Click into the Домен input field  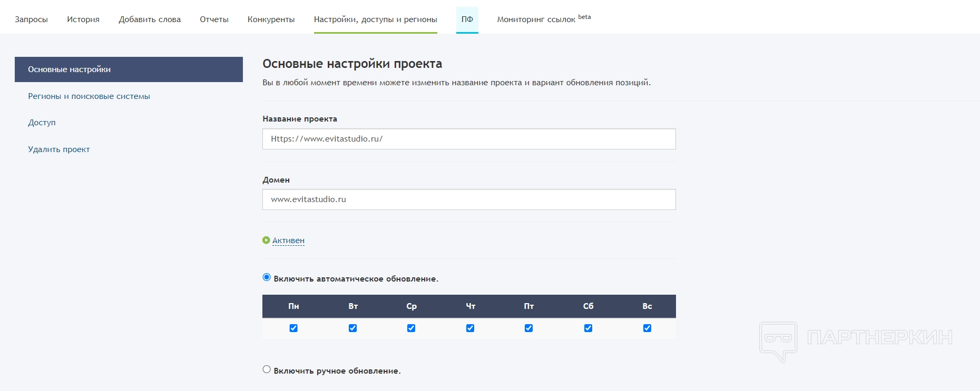[469, 199]
